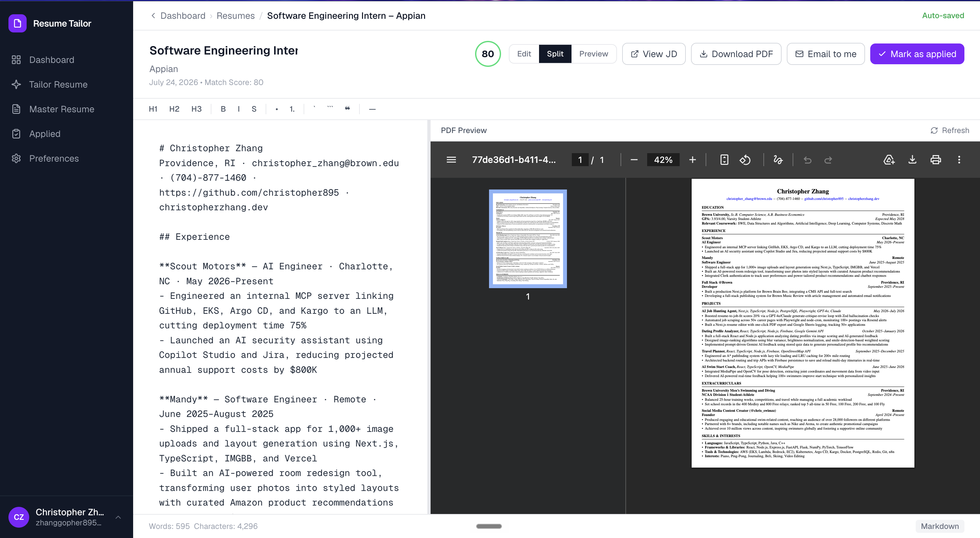The height and width of the screenshot is (538, 980).
Task: Switch to Edit view mode
Action: coord(524,54)
